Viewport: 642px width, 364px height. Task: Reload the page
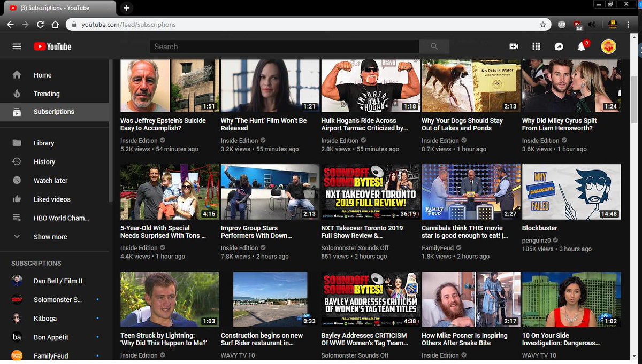[40, 25]
